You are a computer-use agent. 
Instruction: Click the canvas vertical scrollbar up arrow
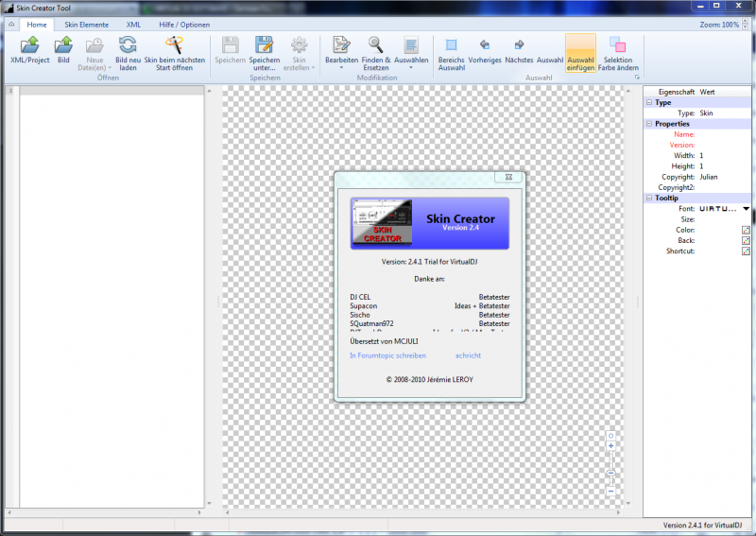pyautogui.click(x=627, y=91)
